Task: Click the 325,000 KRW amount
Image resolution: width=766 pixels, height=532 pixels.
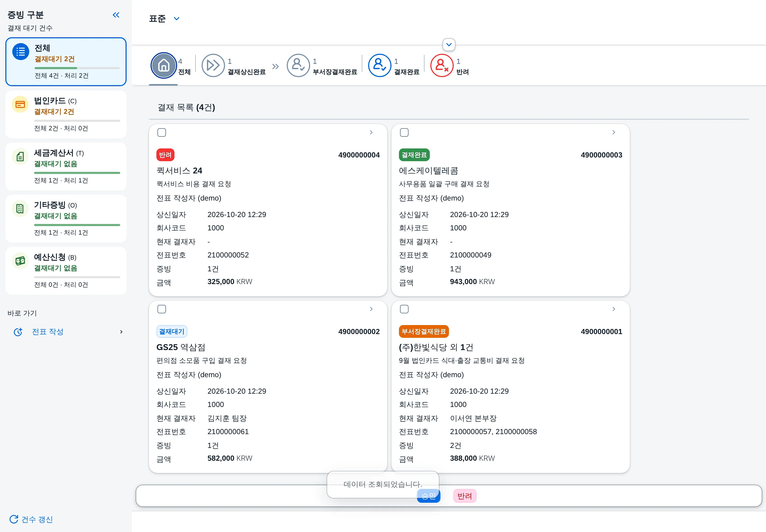Action: point(230,282)
